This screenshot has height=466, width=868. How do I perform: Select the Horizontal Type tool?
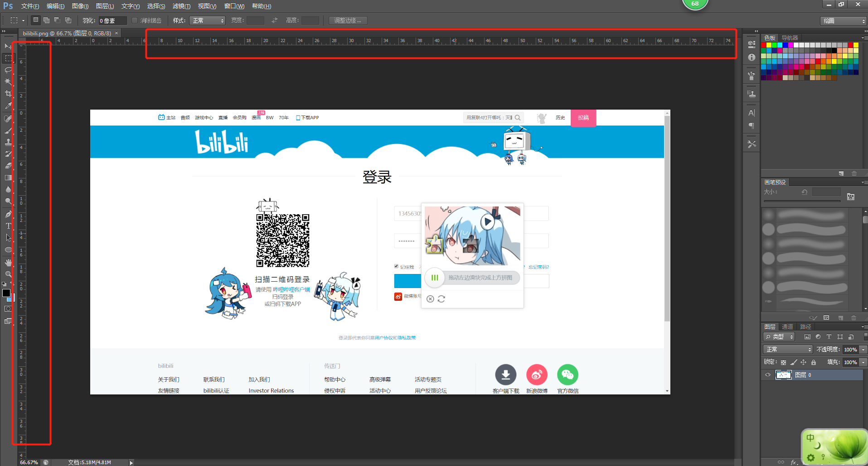(x=8, y=226)
